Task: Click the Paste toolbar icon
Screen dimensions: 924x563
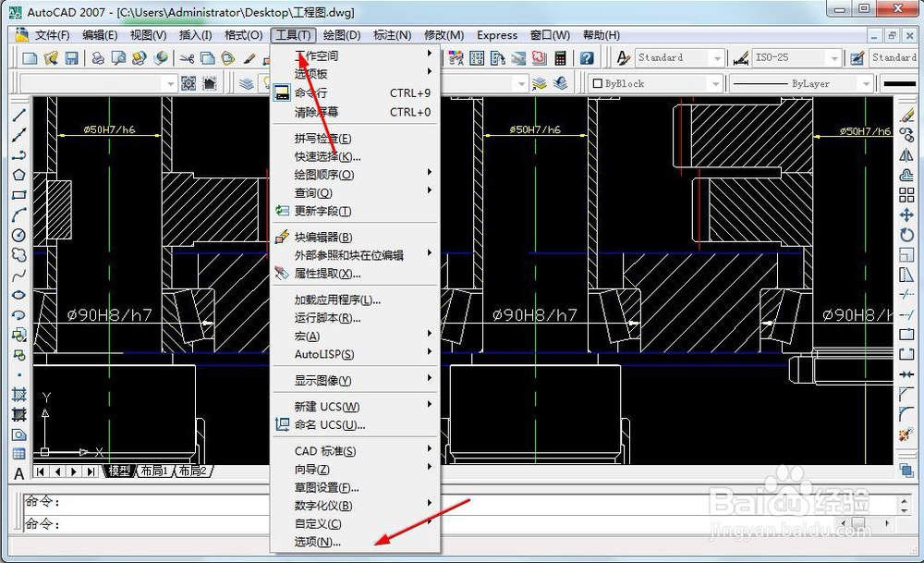Action: coord(227,57)
